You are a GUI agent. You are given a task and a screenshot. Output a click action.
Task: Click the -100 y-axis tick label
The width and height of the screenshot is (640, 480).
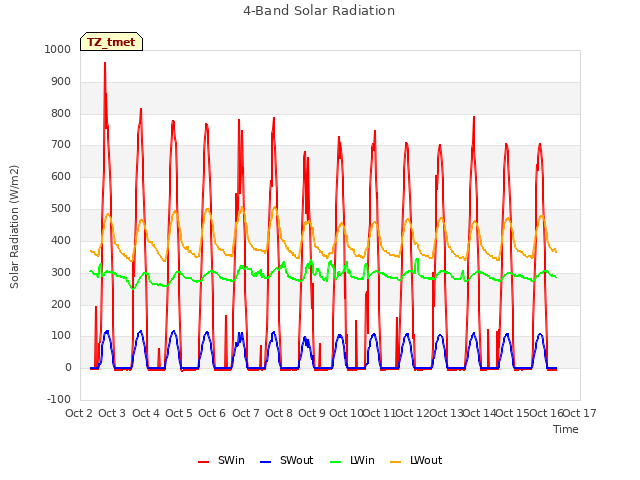click(59, 399)
